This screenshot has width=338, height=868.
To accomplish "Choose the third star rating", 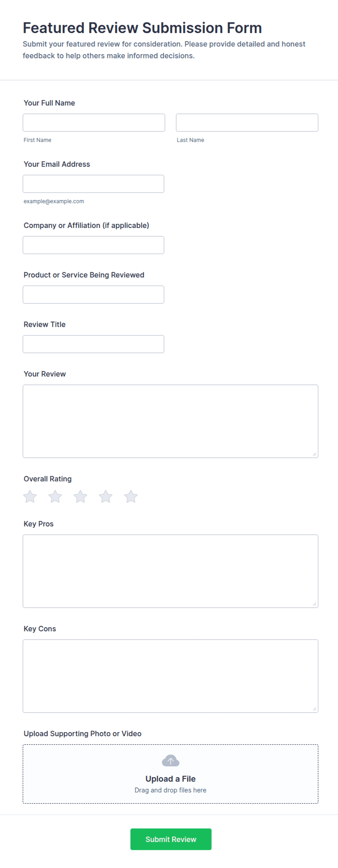I will (x=80, y=496).
